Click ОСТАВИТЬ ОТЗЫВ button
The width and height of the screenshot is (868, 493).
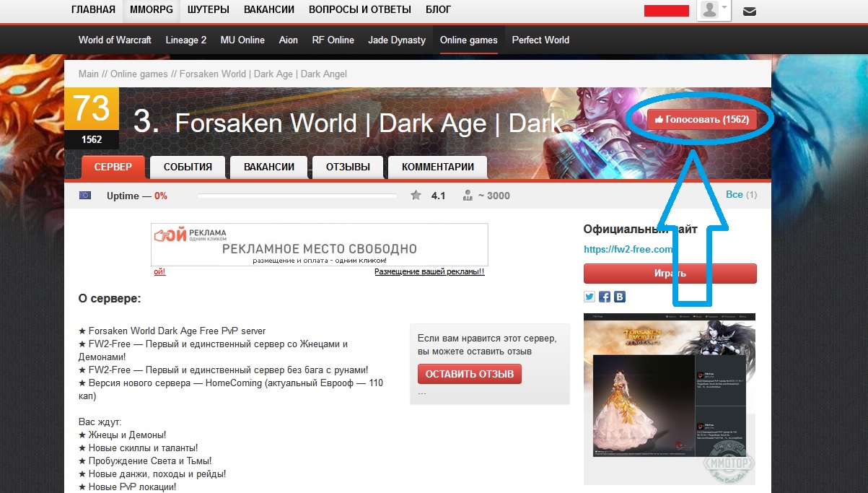[470, 374]
